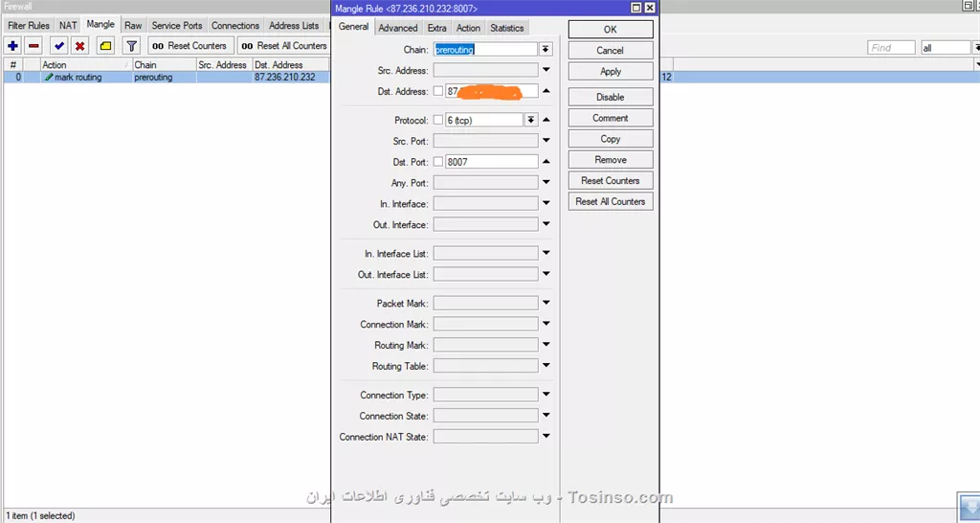Image resolution: width=980 pixels, height=523 pixels.
Task: Expand the Packet Mark field
Action: 546,303
